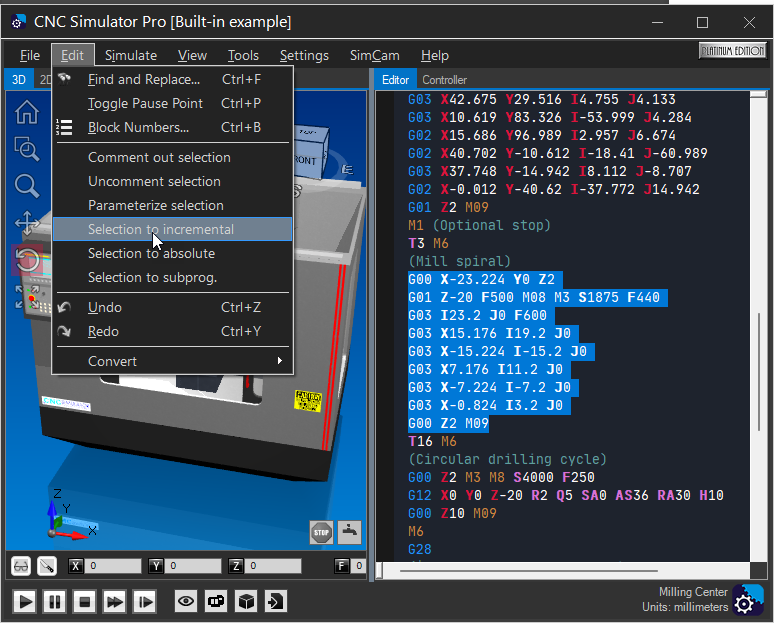Switch to the Controller tab
This screenshot has width=774, height=623.
coord(444,80)
